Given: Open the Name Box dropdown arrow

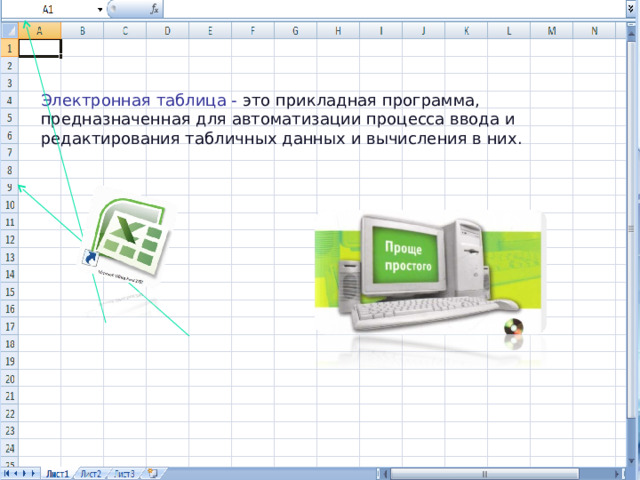Looking at the screenshot, I should click(100, 9).
